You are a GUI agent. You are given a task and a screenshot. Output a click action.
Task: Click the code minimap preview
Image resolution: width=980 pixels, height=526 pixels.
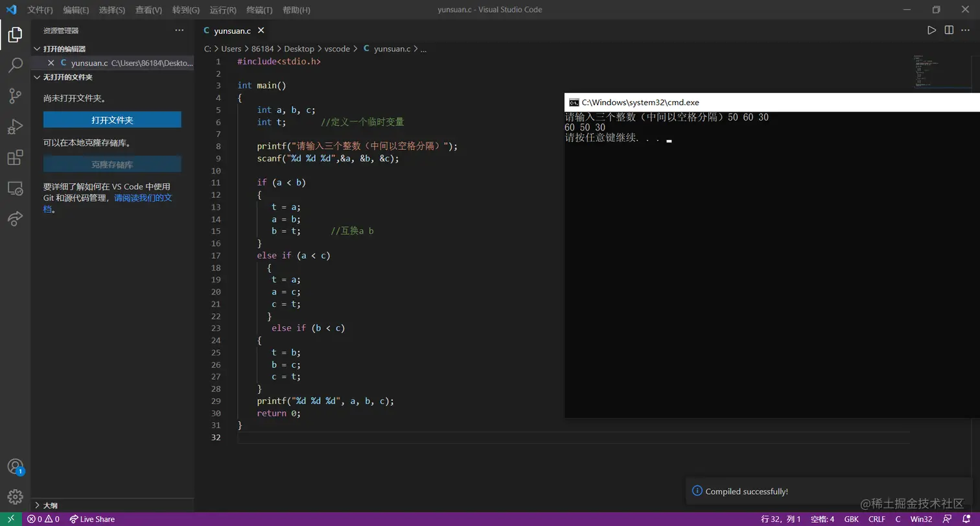pos(927,71)
